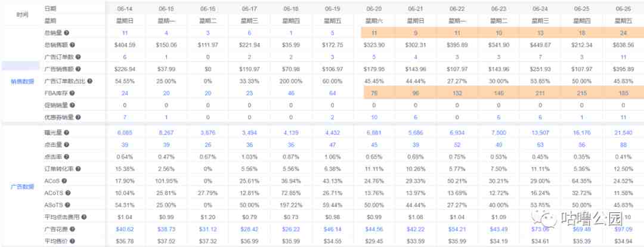Click the question mark icon after 点击率

66,156
